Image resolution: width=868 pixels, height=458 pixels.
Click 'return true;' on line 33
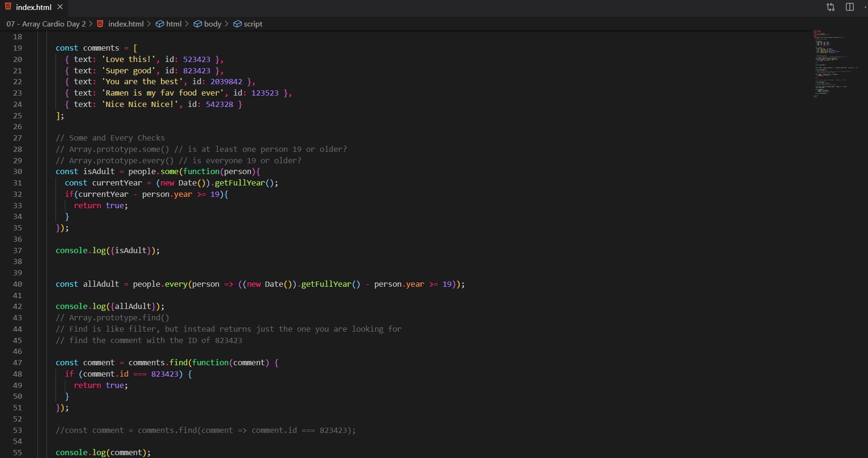click(101, 205)
